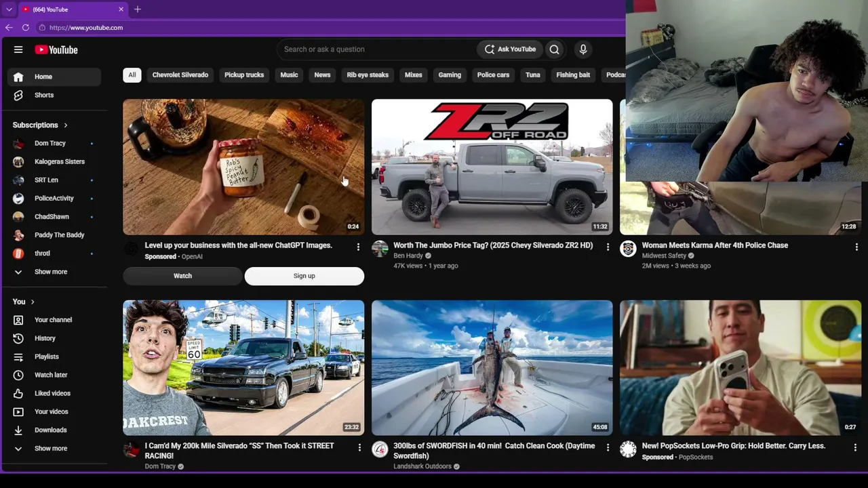Go back using the browser back arrow
868x488 pixels.
[8, 28]
